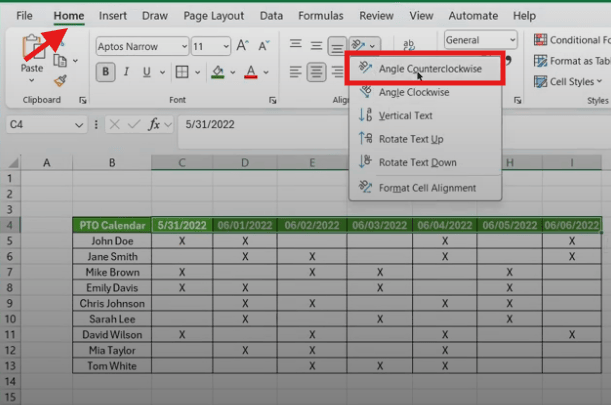The image size is (611, 405).
Task: Click the Copy icon under clipboard
Action: 60,61
